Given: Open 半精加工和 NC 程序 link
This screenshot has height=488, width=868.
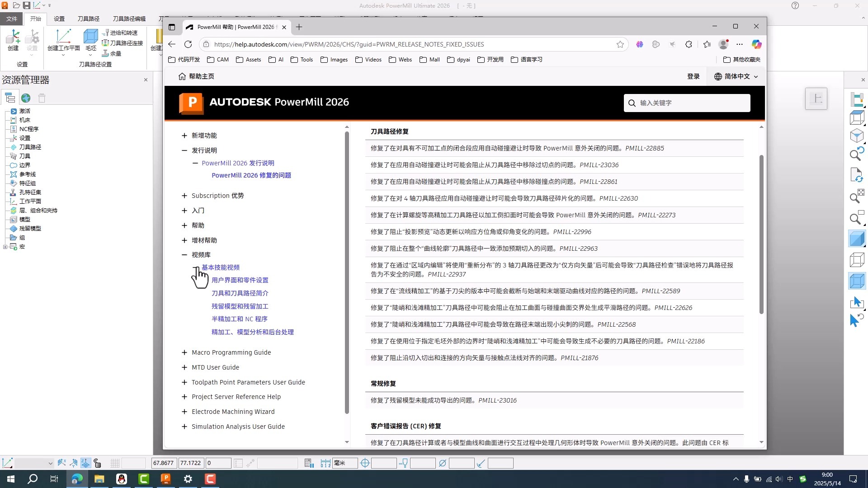Looking at the screenshot, I should tap(239, 319).
